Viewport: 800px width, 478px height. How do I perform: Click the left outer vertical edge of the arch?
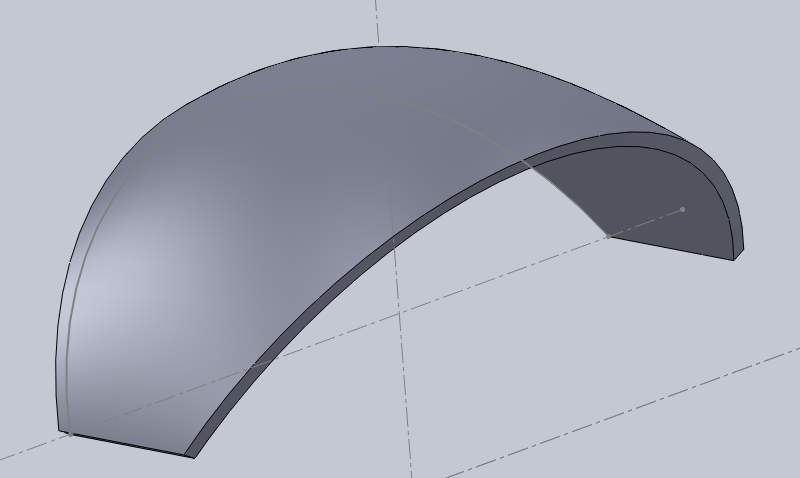(x=57, y=350)
